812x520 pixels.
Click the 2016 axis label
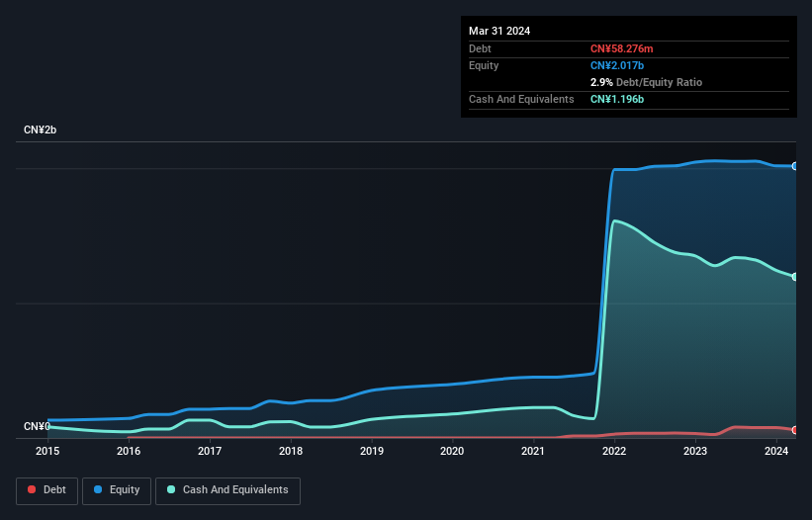(129, 451)
